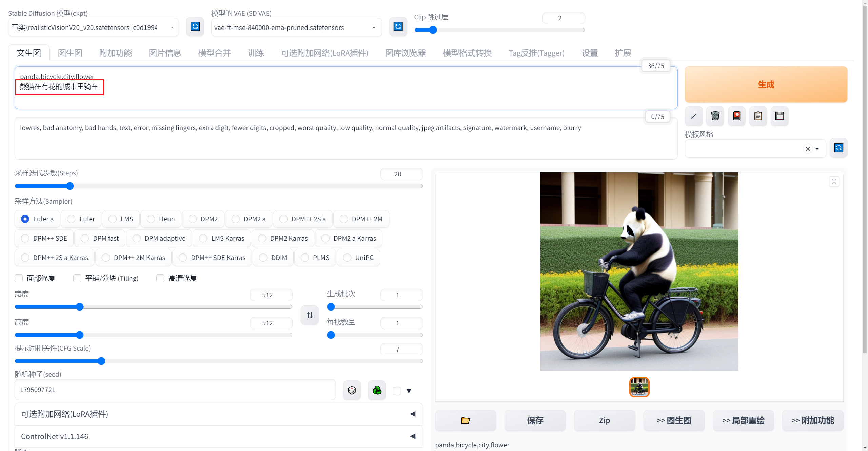Click the trash can clear-prompt icon
The image size is (868, 451).
(x=715, y=116)
